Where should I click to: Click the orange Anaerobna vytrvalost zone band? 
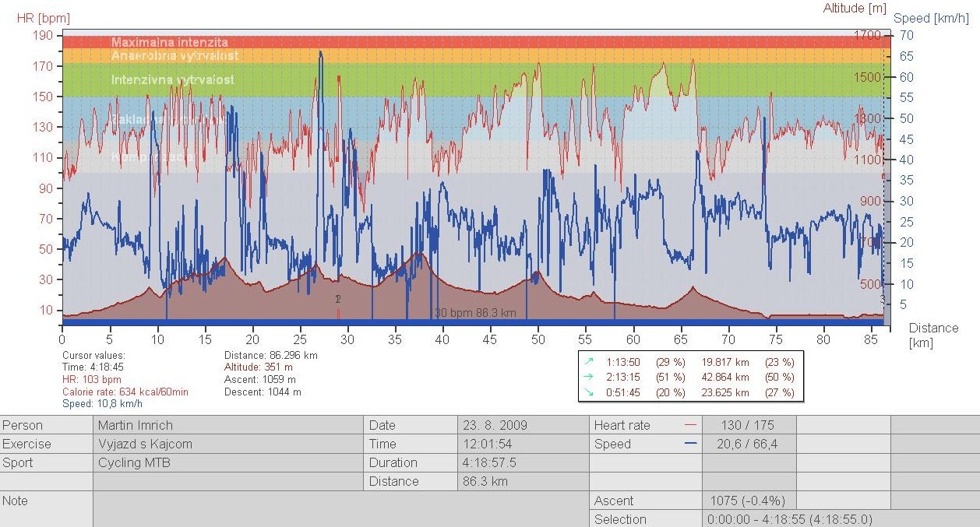tap(467, 56)
